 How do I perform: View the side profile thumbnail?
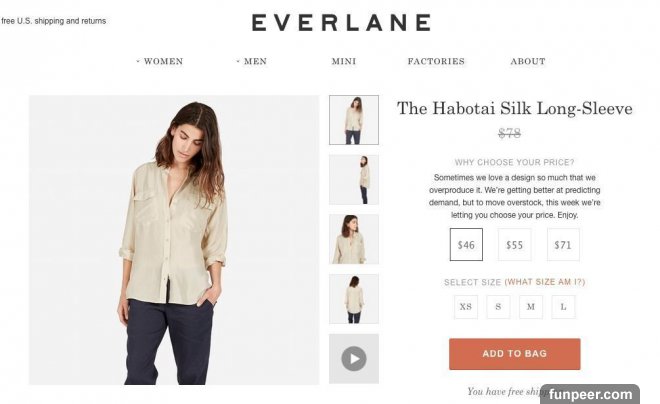[x=354, y=180]
